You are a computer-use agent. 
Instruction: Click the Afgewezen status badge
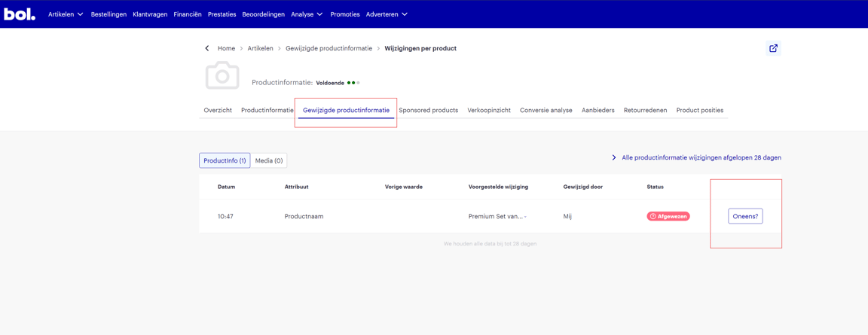point(668,216)
